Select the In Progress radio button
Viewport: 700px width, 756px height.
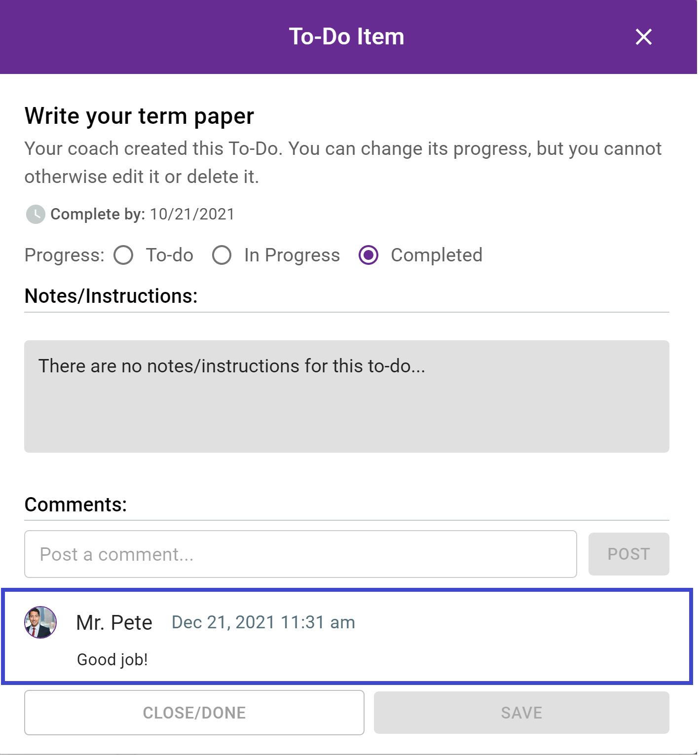pyautogui.click(x=222, y=256)
